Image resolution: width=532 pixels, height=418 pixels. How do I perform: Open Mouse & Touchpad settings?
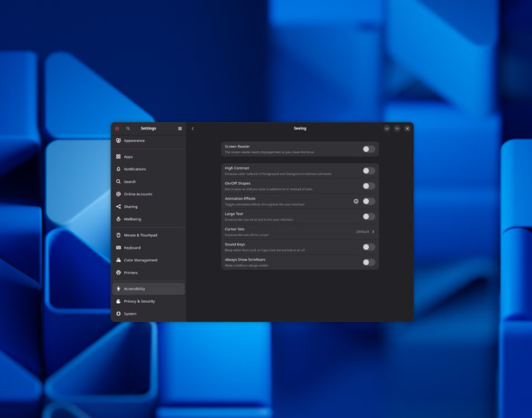[140, 235]
